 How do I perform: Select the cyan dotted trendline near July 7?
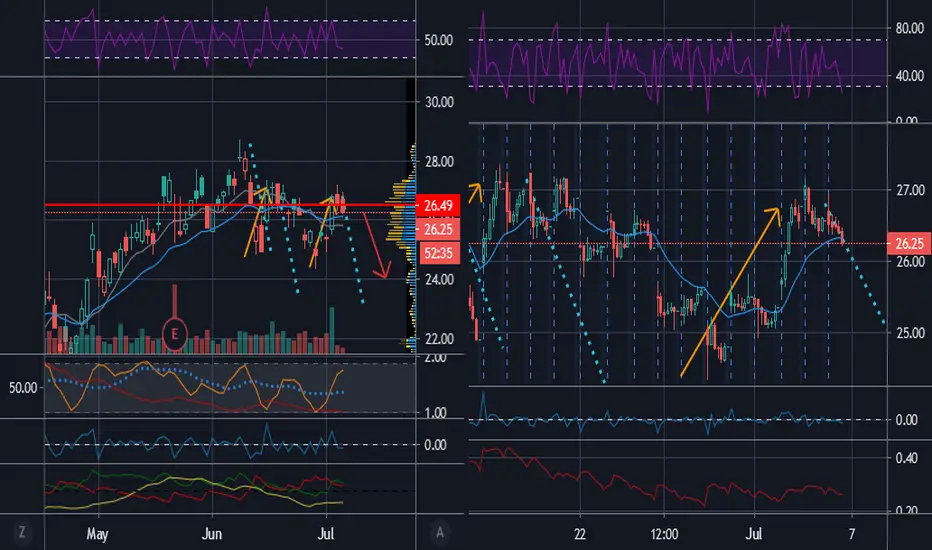point(865,281)
